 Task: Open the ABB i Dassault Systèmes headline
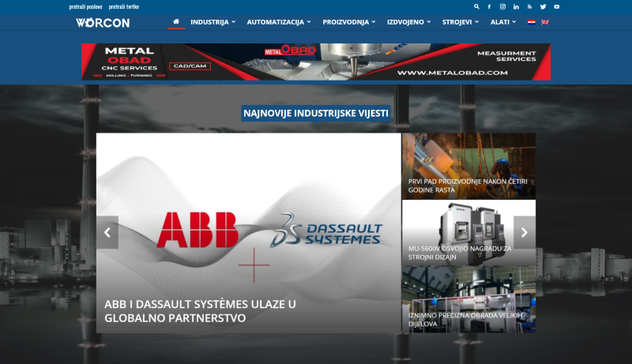200,311
